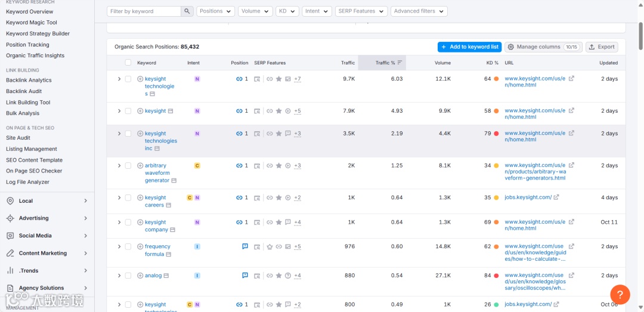Expand the frequency formula row details
644x312 pixels.
point(119,246)
